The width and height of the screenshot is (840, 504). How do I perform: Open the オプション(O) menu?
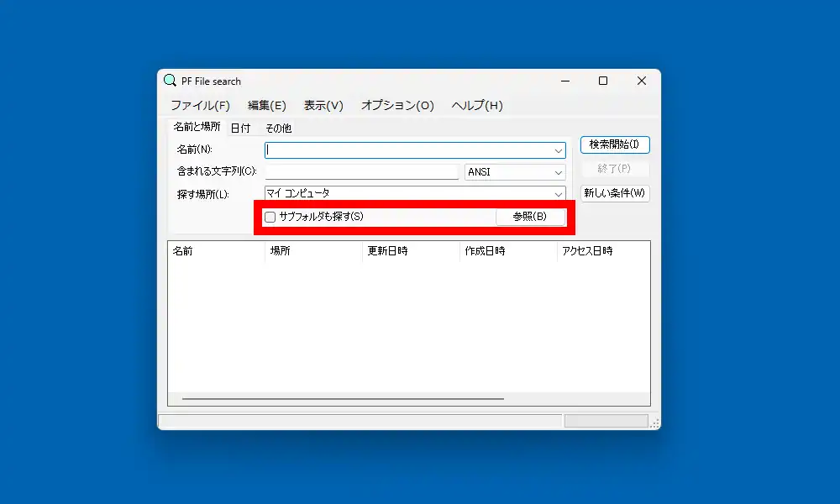click(397, 106)
